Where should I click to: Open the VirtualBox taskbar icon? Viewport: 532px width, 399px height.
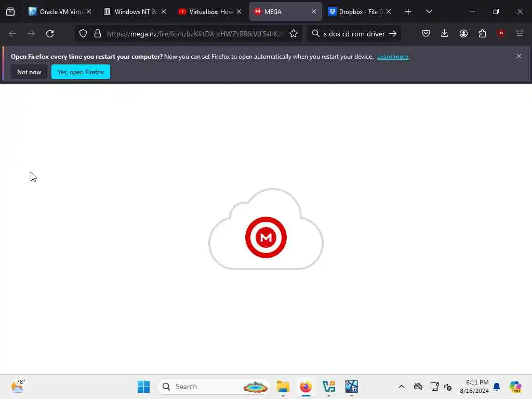pyautogui.click(x=329, y=387)
